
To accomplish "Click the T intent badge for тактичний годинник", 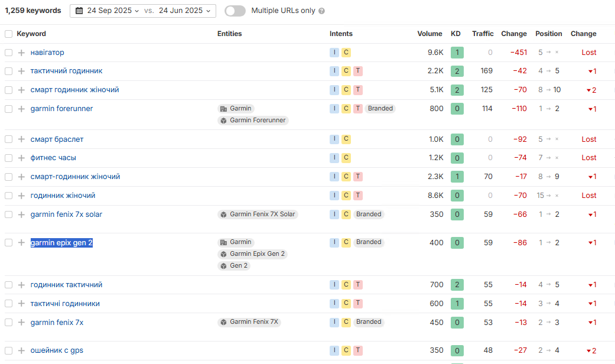I will point(357,71).
